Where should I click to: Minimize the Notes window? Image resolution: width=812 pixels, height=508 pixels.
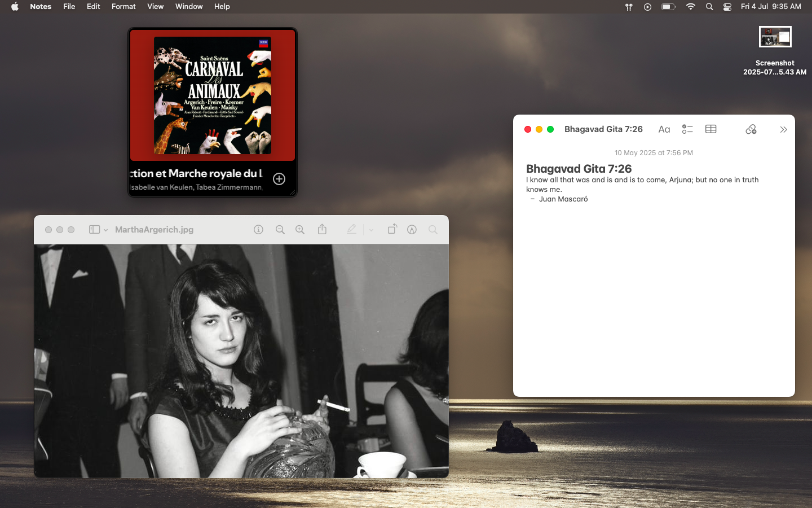pos(539,129)
